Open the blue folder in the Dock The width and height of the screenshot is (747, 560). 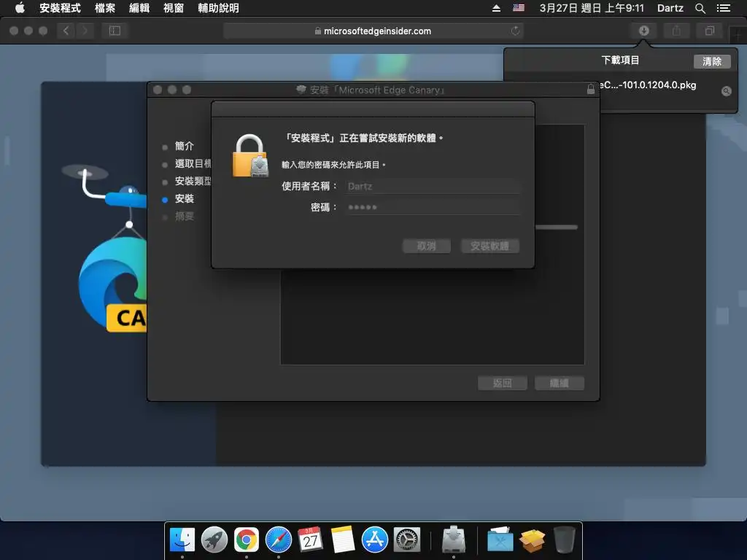[500, 540]
